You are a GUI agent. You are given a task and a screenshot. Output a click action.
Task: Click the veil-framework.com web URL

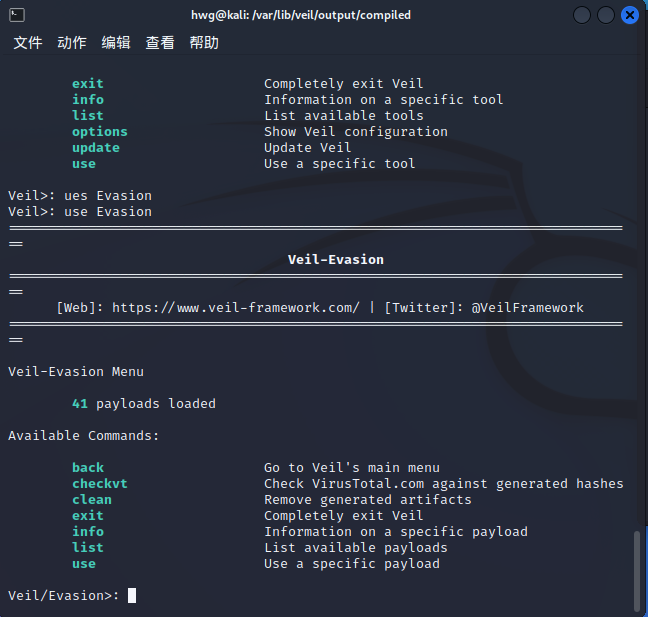click(x=236, y=307)
